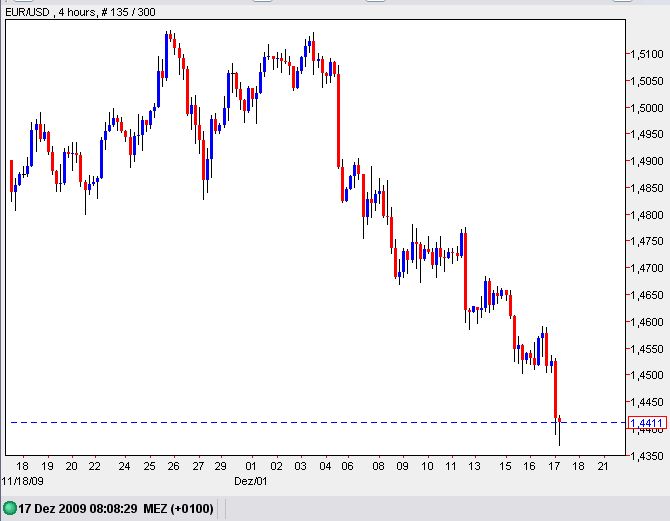Click the 1,5000 price axis label

tap(647, 108)
